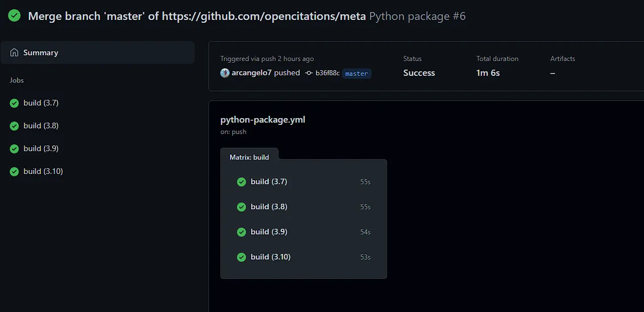Click green check icon for matrix build (3.8)
Image resolution: width=644 pixels, height=312 pixels.
[241, 207]
